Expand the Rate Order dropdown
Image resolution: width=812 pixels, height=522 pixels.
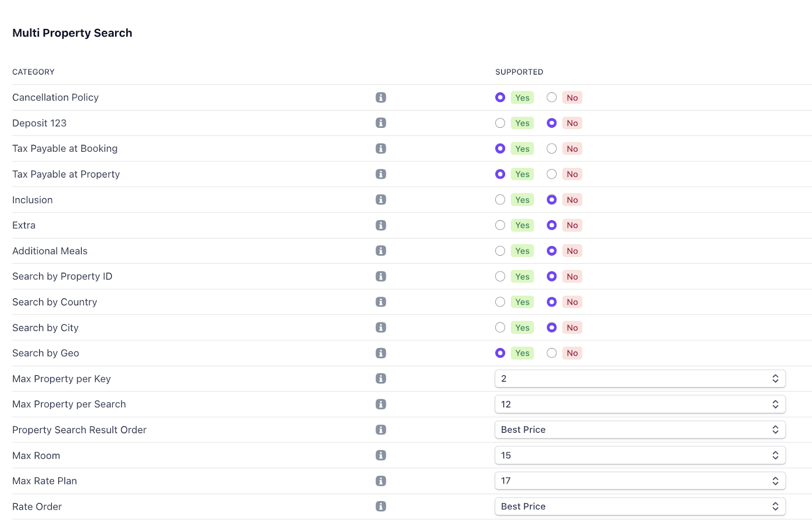tap(639, 506)
